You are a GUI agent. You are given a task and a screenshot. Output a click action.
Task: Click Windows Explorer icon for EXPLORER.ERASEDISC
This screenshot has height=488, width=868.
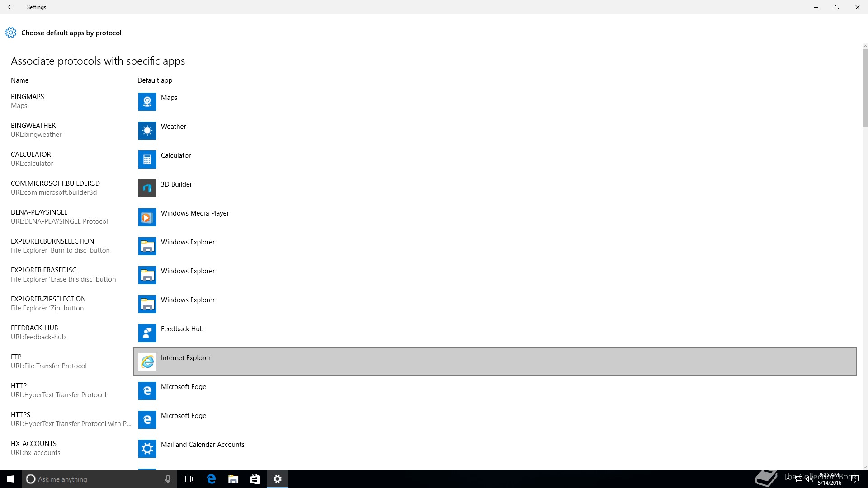tap(147, 275)
